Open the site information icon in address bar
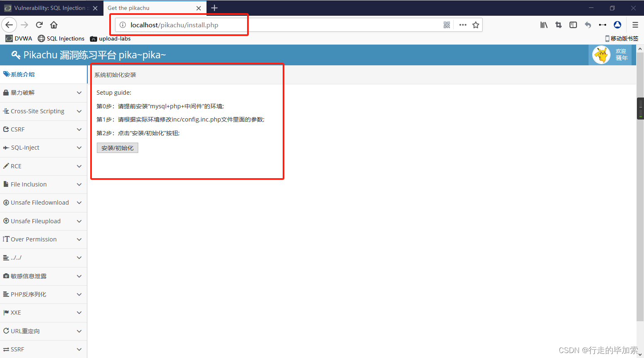The width and height of the screenshot is (644, 358). click(123, 25)
